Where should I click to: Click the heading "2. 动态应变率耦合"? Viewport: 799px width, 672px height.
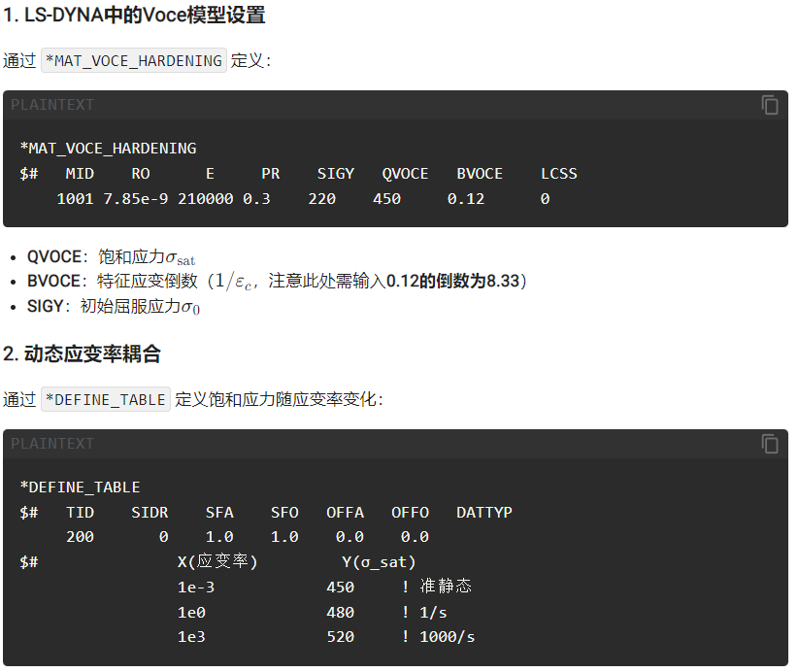[x=83, y=354]
